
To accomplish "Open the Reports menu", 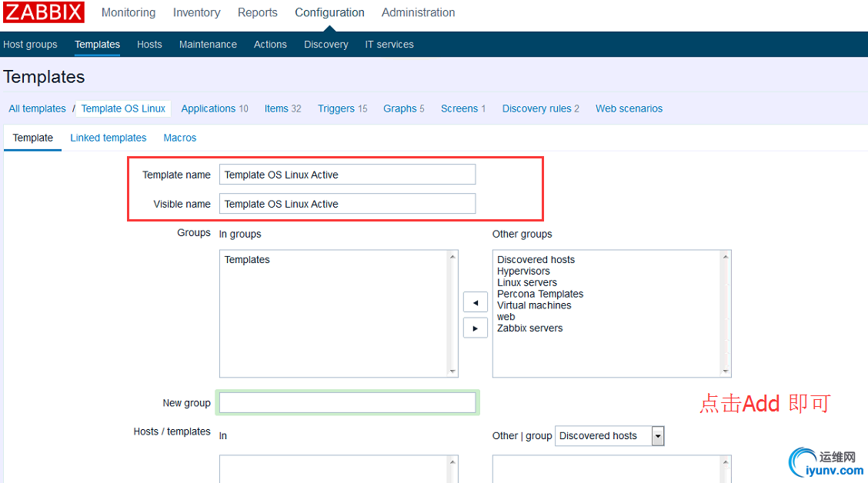I will pyautogui.click(x=258, y=12).
